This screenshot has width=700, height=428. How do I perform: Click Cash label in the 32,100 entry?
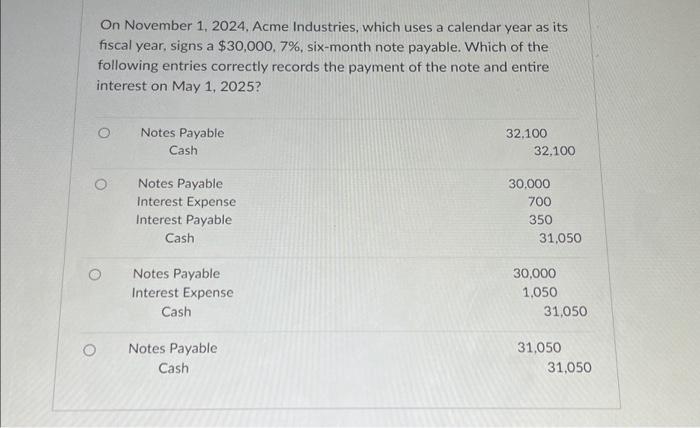coord(183,150)
